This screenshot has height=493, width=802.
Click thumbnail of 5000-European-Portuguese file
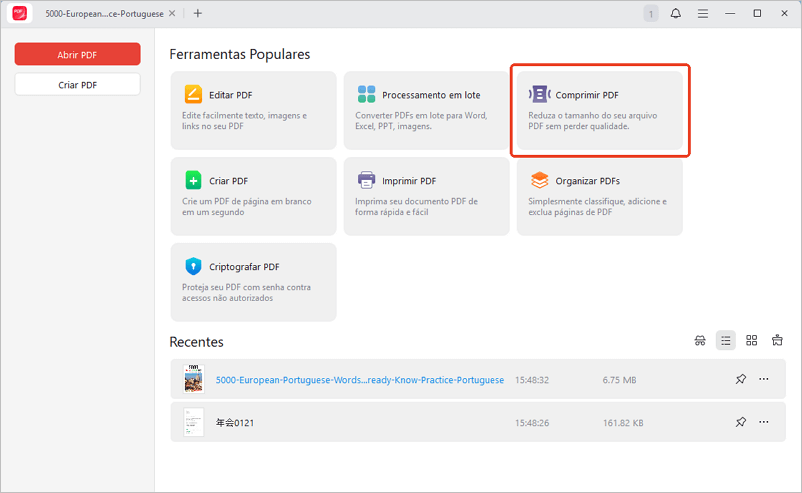click(193, 379)
